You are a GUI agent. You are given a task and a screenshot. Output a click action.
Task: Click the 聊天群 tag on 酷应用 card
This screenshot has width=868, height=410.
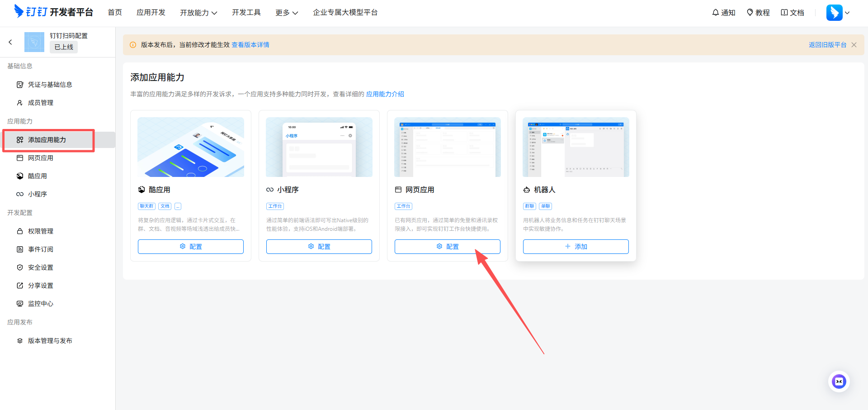pyautogui.click(x=146, y=206)
